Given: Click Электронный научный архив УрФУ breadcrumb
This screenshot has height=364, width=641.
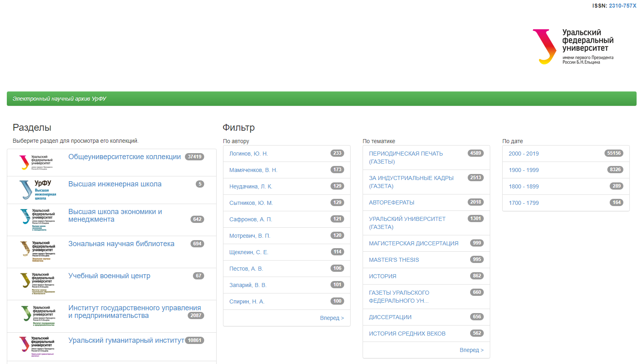Looking at the screenshot, I should [59, 99].
